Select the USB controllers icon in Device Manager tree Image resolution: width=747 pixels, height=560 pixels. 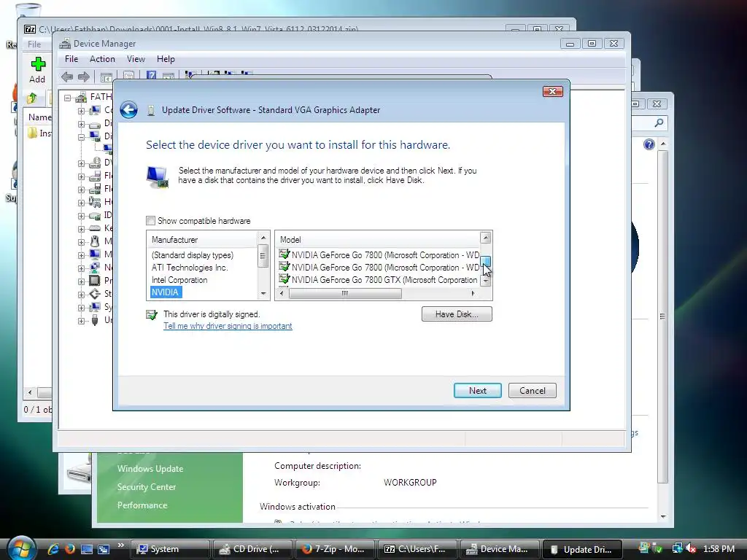tap(95, 320)
